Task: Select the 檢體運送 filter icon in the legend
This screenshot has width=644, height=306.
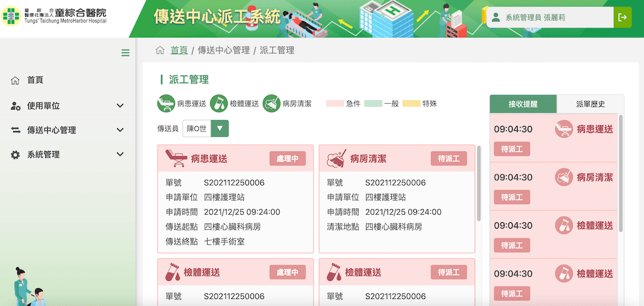Action: tap(218, 103)
